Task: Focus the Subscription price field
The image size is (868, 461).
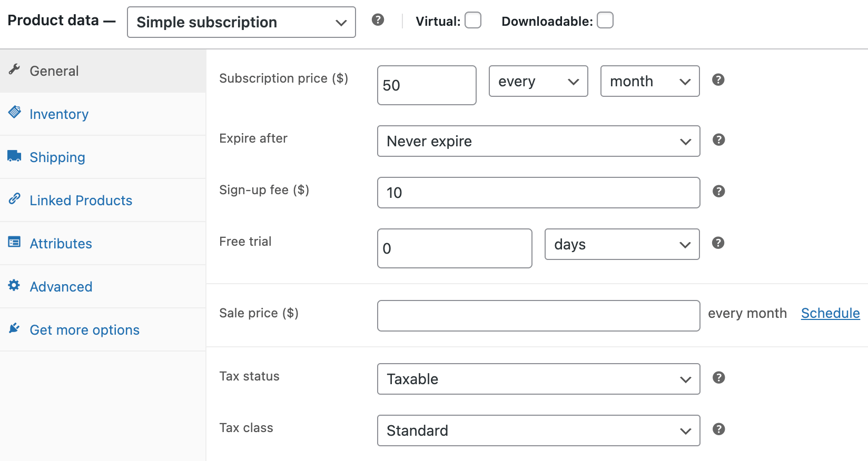Action: pos(427,85)
